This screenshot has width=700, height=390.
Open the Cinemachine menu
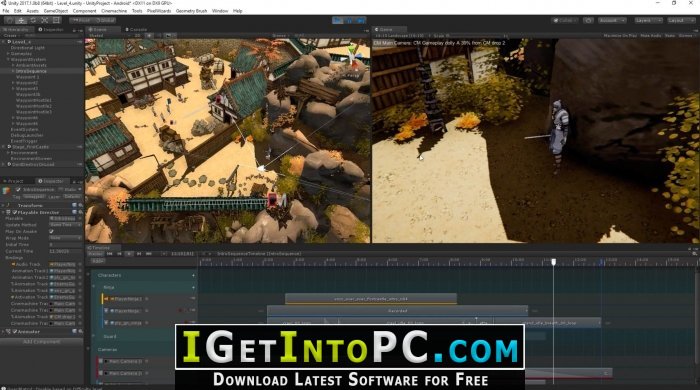point(114,11)
